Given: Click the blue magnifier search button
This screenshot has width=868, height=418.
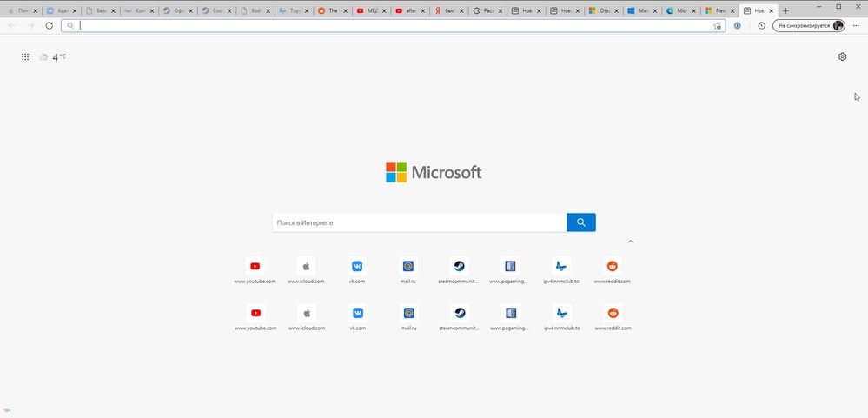Looking at the screenshot, I should (580, 222).
